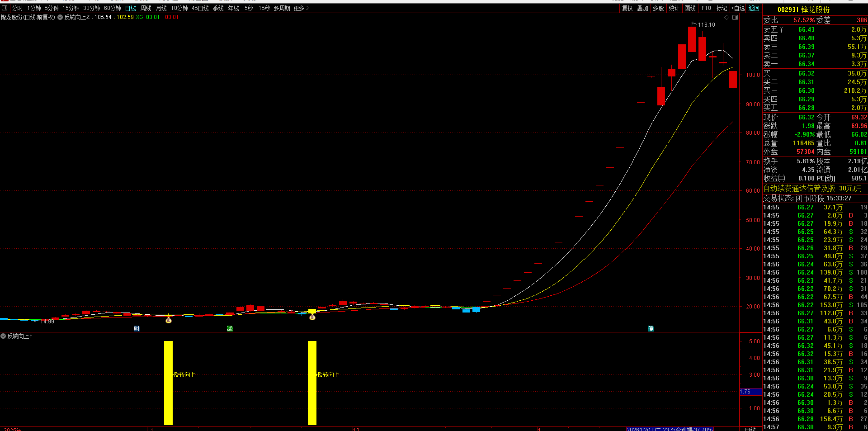
Task: Switch to 年线 yearly chart
Action: pyautogui.click(x=234, y=8)
